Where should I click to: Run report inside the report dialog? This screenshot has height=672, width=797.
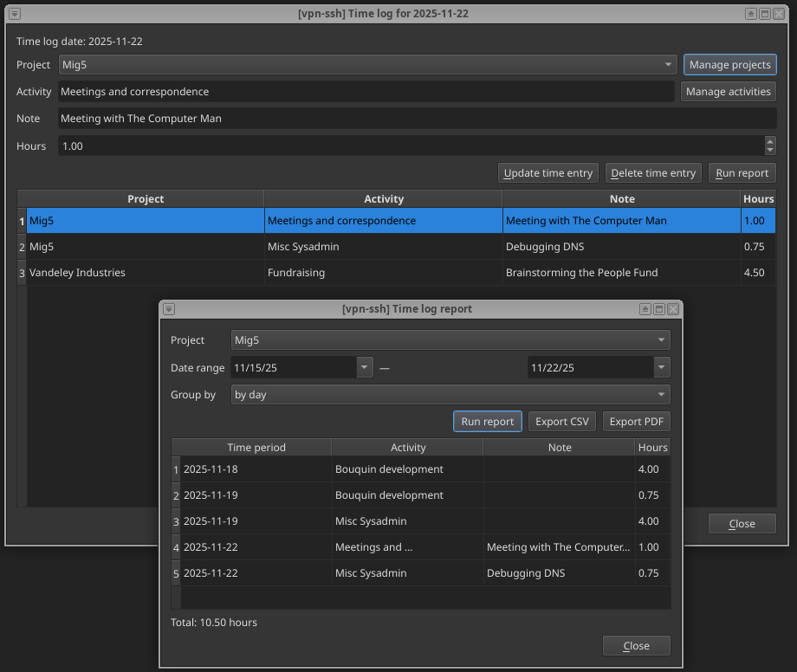click(x=487, y=421)
